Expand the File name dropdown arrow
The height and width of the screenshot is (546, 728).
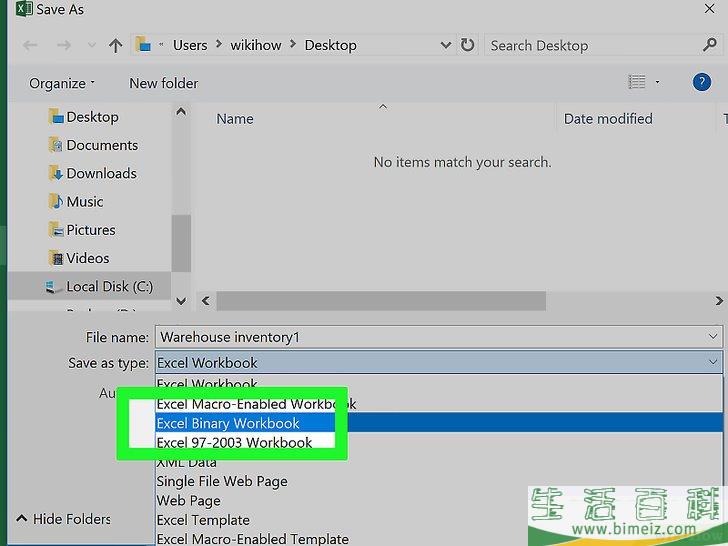click(712, 337)
